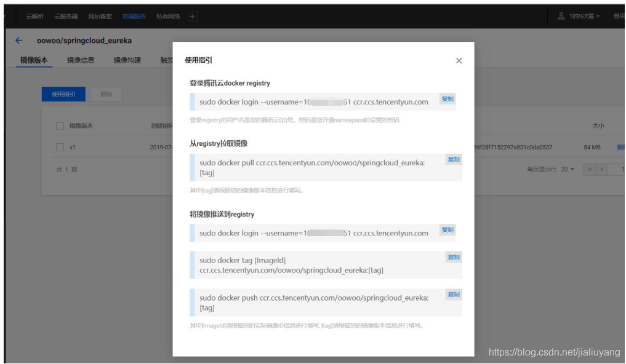The height and width of the screenshot is (364, 626).
Task: Expand the 1的N次幂 account dropdown
Action: pos(584,17)
